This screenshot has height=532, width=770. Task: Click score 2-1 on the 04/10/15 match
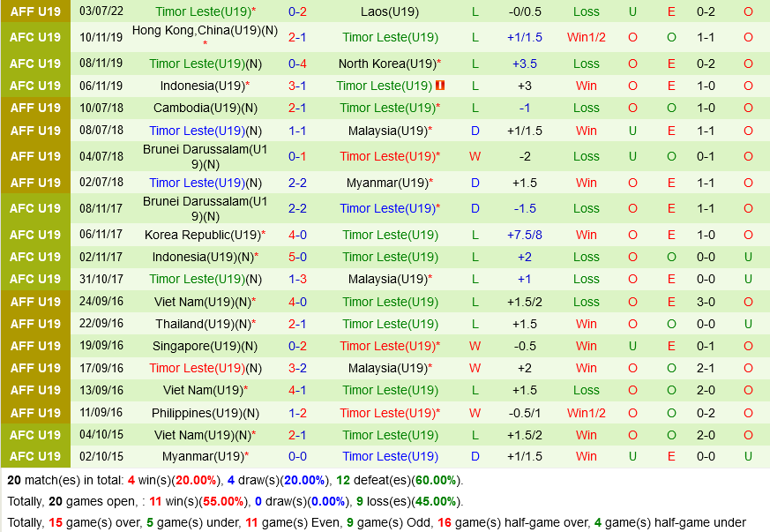(297, 435)
